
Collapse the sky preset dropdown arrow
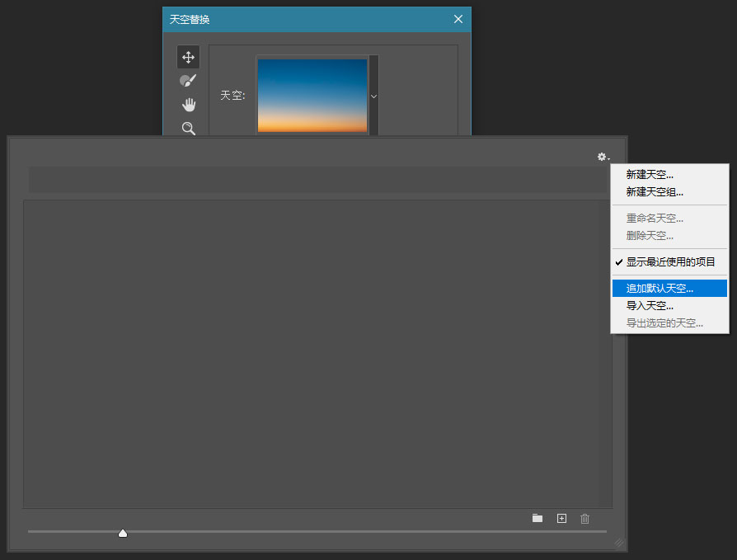point(373,96)
